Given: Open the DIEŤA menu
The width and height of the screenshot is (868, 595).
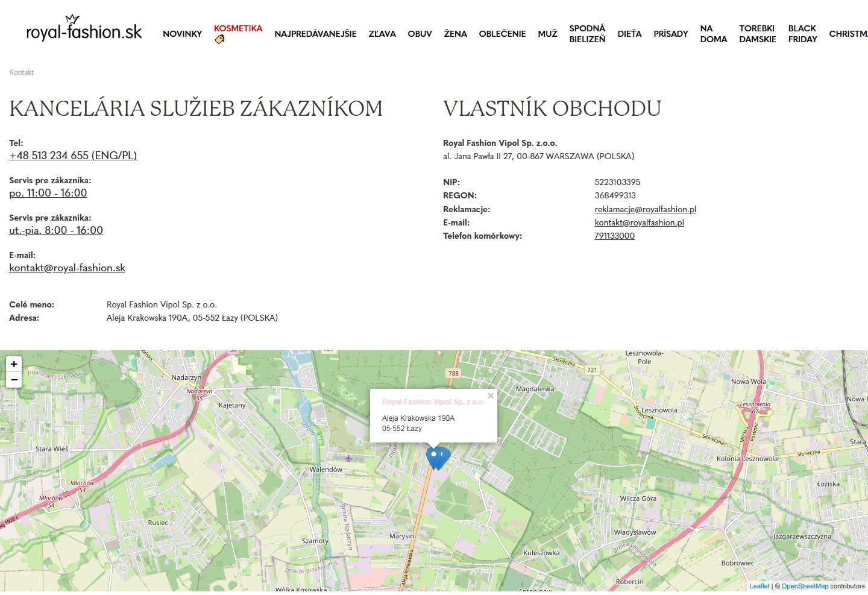Looking at the screenshot, I should coord(629,34).
